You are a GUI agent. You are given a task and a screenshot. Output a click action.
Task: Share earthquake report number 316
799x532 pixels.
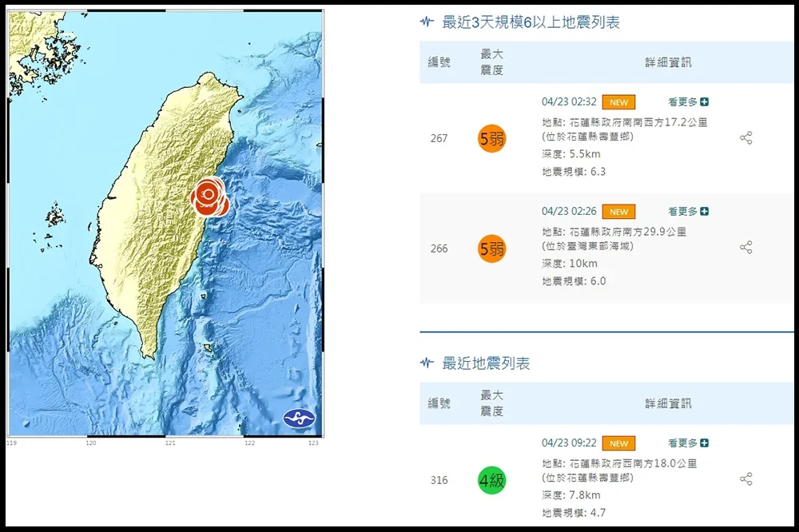746,479
